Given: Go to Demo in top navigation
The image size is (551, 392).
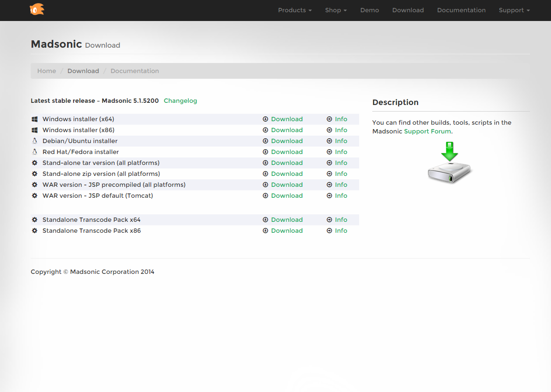Looking at the screenshot, I should tap(369, 10).
